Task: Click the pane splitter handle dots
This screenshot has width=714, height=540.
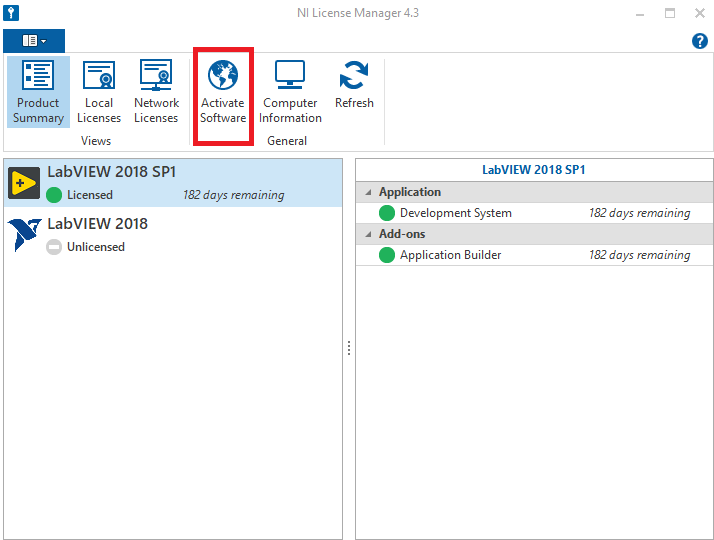Action: 349,348
